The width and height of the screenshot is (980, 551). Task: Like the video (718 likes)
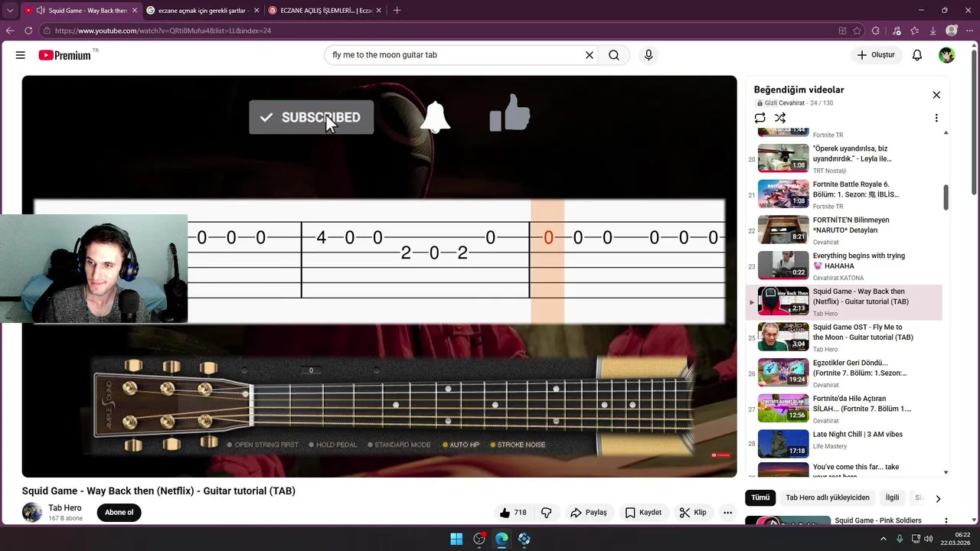coord(513,513)
